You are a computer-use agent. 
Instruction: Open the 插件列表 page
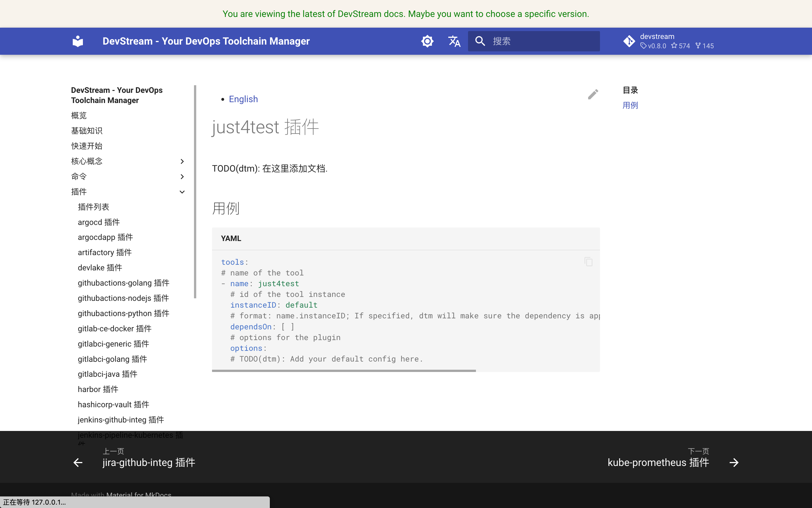tap(93, 207)
